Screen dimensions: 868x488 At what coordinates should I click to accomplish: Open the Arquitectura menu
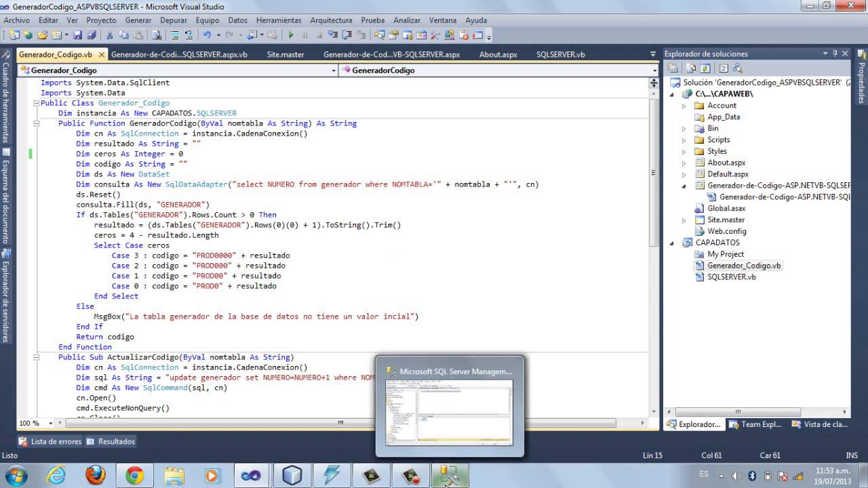coord(331,20)
